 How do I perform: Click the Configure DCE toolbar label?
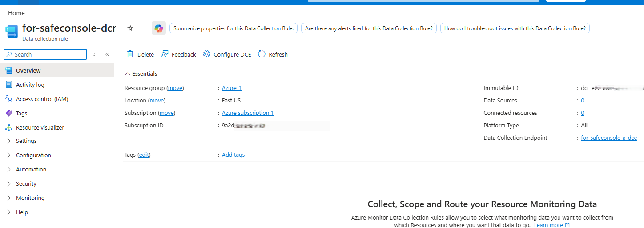click(232, 54)
